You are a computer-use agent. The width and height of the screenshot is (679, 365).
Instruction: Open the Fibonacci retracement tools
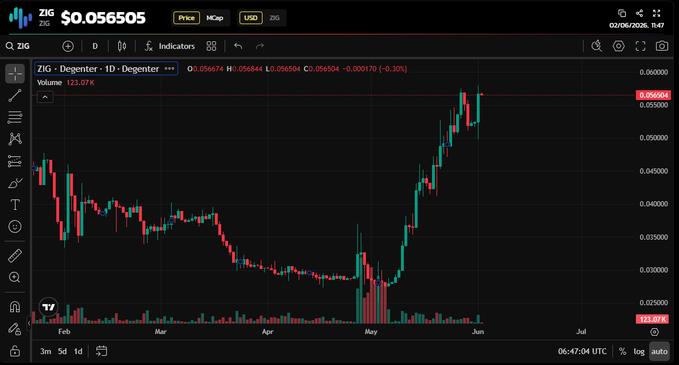[15, 117]
